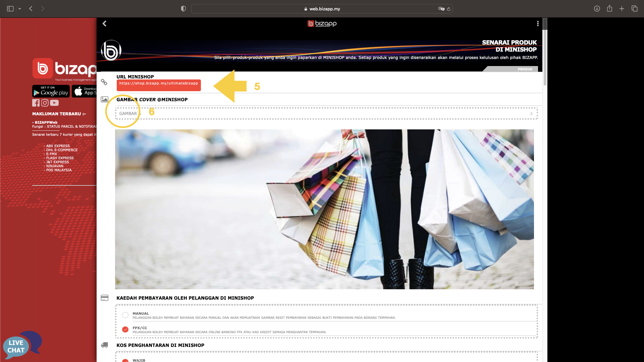Go forward in Safari history
This screenshot has height=362, width=644.
[x=43, y=9]
